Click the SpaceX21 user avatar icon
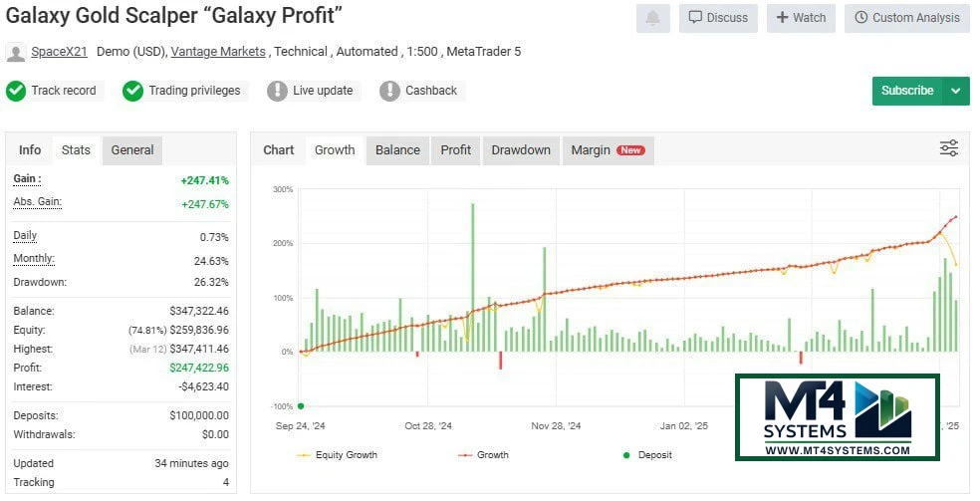The width and height of the screenshot is (980, 501). coord(16,52)
